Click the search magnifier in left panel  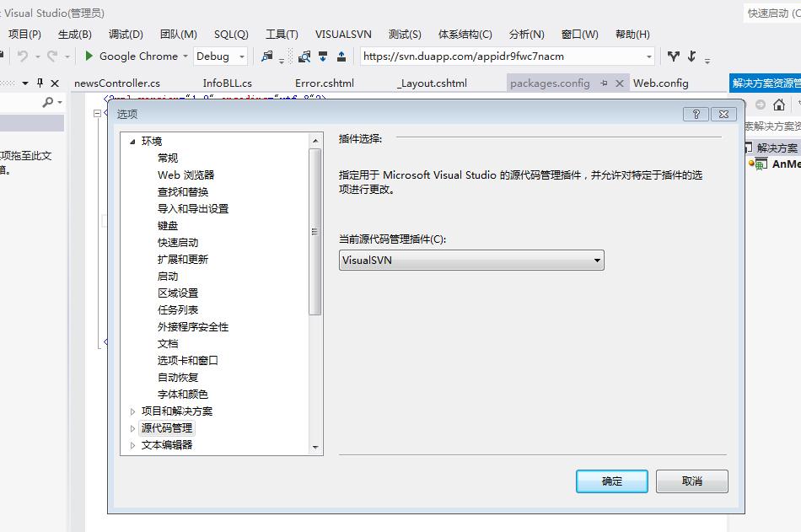48,102
